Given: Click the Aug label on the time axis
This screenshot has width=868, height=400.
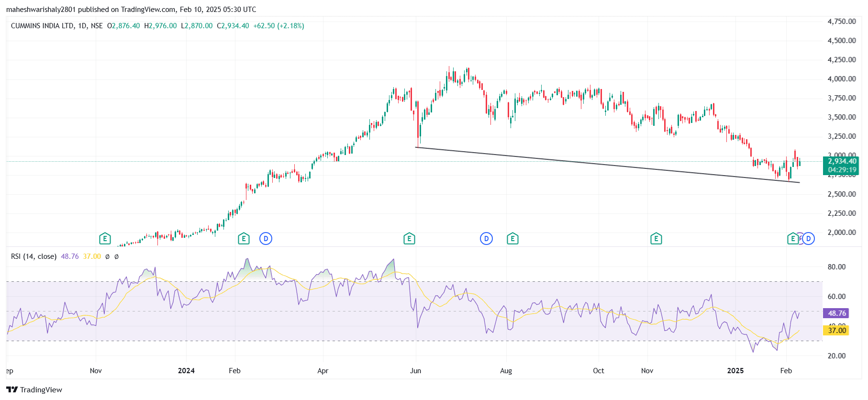Looking at the screenshot, I should [x=506, y=371].
